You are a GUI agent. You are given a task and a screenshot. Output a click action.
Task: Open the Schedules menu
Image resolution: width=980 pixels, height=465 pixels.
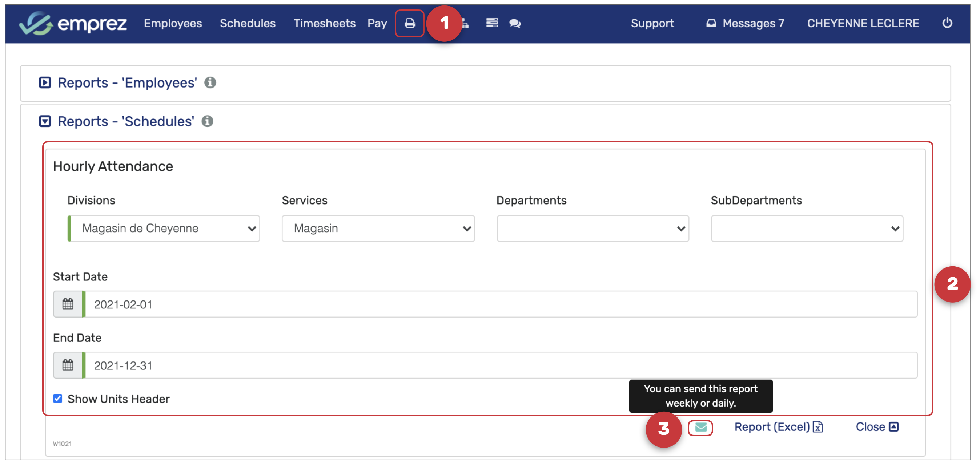tap(247, 24)
